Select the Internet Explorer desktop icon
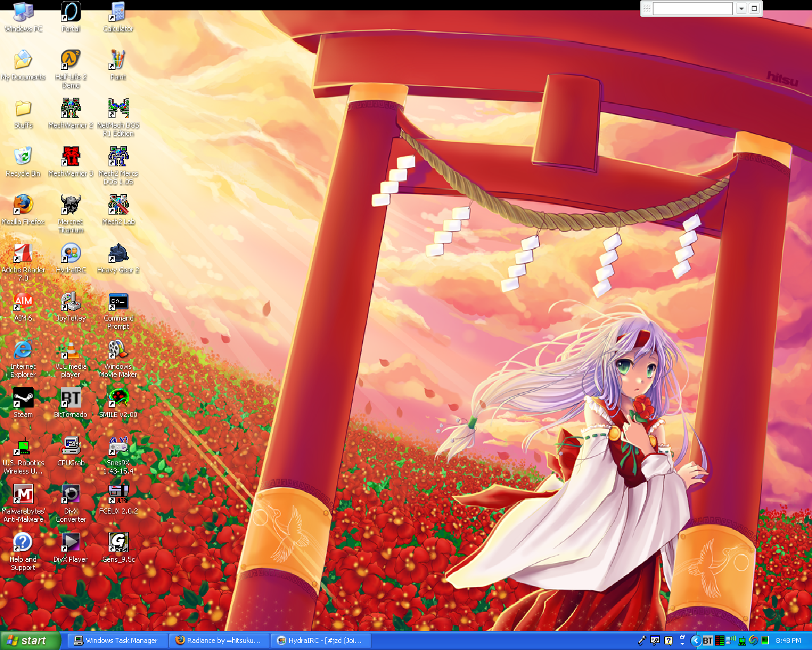The image size is (812, 650). click(23, 359)
